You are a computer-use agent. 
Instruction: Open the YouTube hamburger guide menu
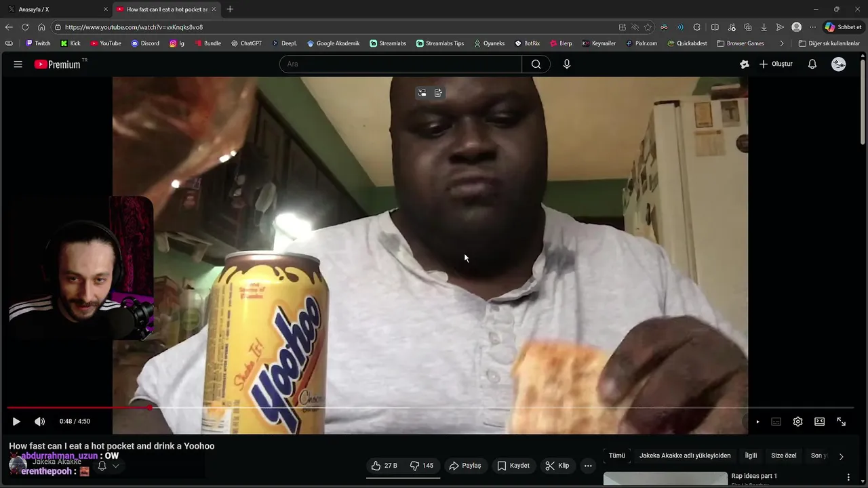(x=18, y=64)
